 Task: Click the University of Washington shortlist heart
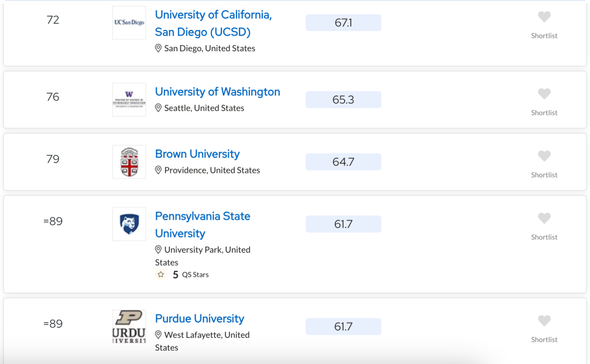[x=544, y=94]
